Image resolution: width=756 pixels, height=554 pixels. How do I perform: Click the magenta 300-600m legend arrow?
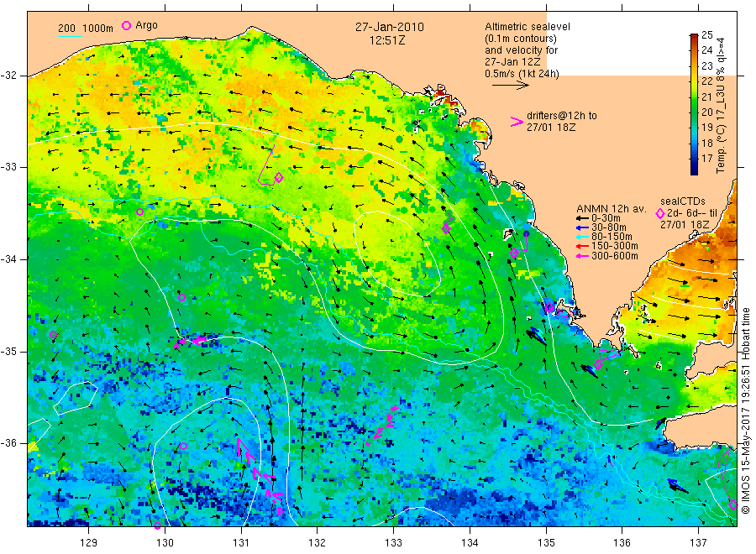[583, 256]
